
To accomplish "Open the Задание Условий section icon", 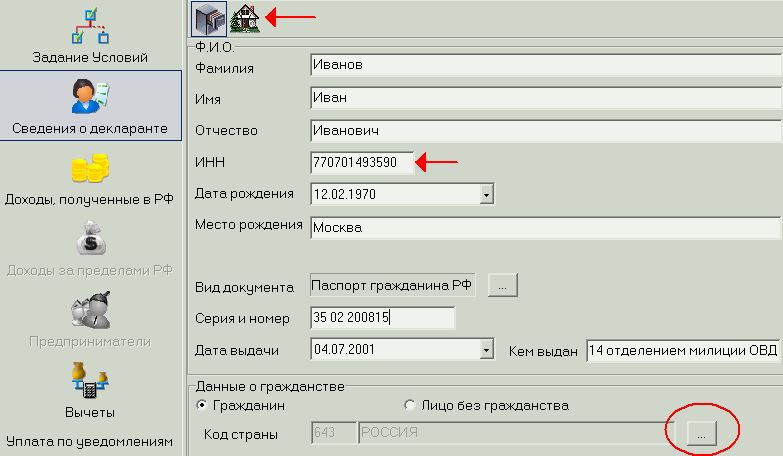I will tap(90, 25).
